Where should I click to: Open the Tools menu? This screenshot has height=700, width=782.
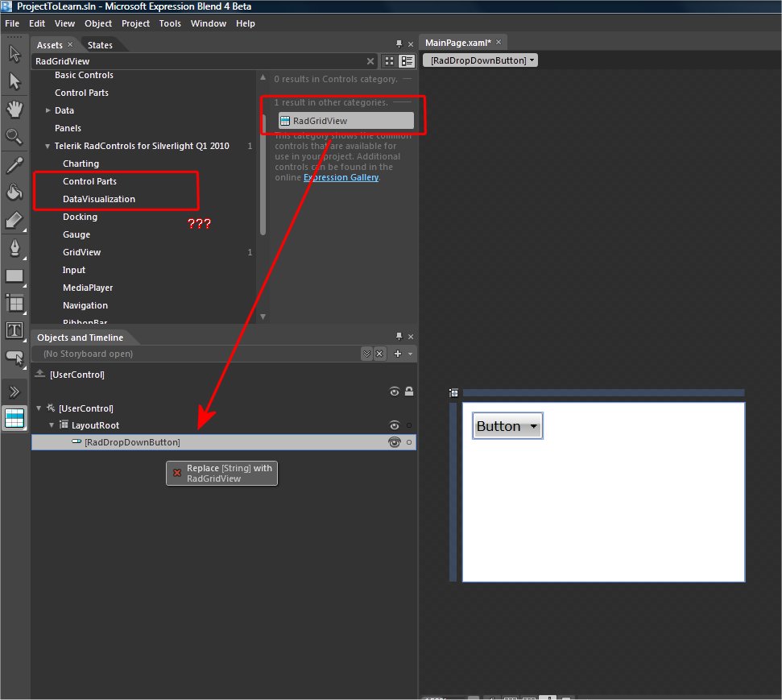[x=170, y=23]
